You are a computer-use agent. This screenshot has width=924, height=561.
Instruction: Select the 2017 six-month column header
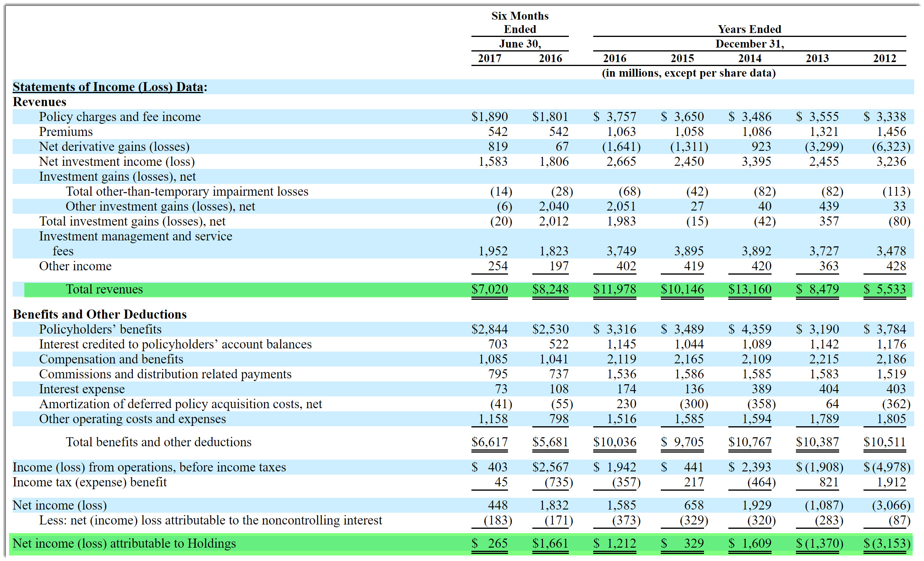489,58
